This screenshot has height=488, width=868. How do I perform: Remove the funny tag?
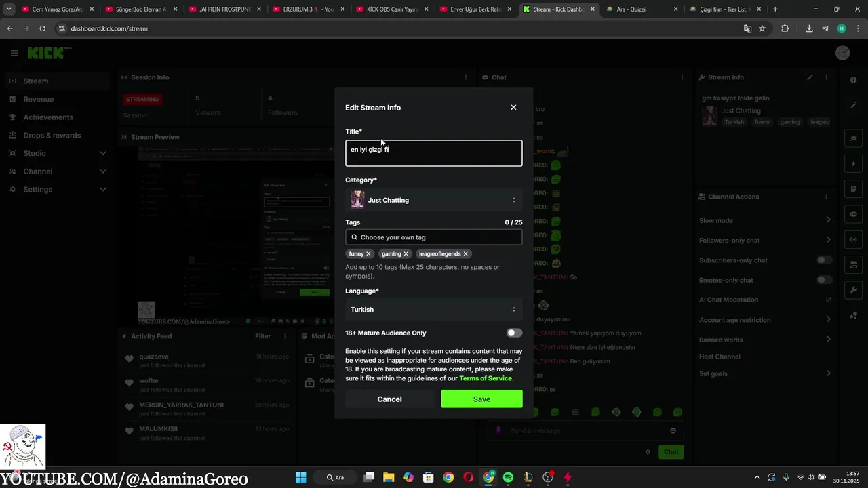(368, 253)
